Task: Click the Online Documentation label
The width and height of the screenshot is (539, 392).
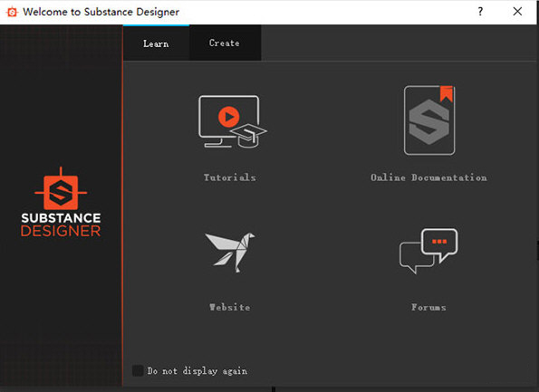Action: (x=428, y=177)
